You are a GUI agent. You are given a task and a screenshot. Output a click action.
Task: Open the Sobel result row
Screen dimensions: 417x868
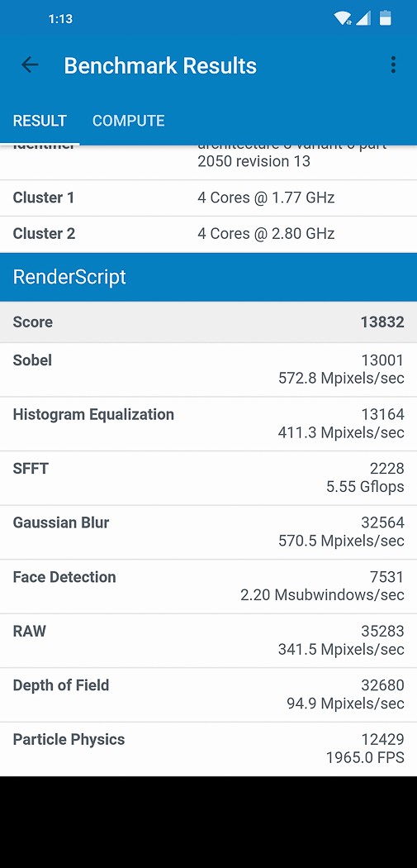tap(208, 370)
